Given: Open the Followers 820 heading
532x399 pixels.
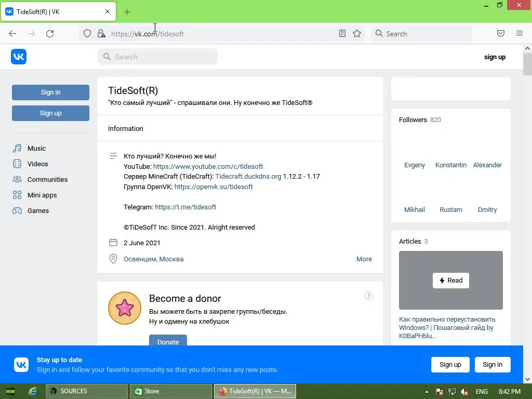Looking at the screenshot, I should [420, 120].
